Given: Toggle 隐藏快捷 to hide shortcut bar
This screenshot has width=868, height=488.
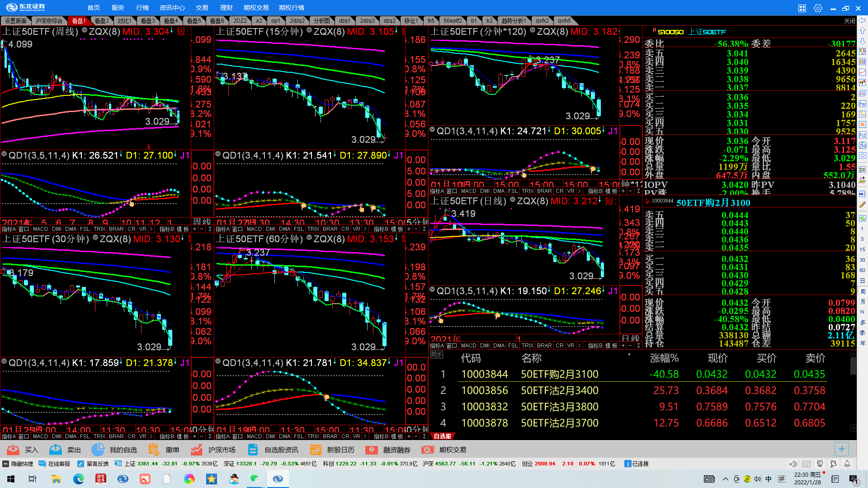Looking at the screenshot, I should (x=18, y=464).
